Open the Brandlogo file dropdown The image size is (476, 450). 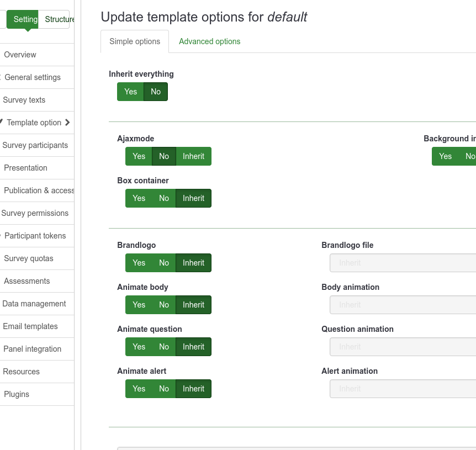tap(403, 263)
